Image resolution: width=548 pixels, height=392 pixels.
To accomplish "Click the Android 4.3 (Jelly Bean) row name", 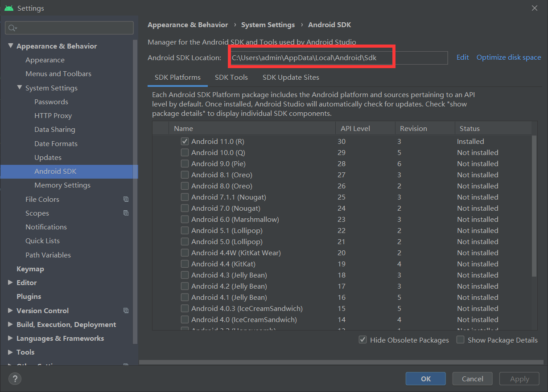I will point(229,275).
